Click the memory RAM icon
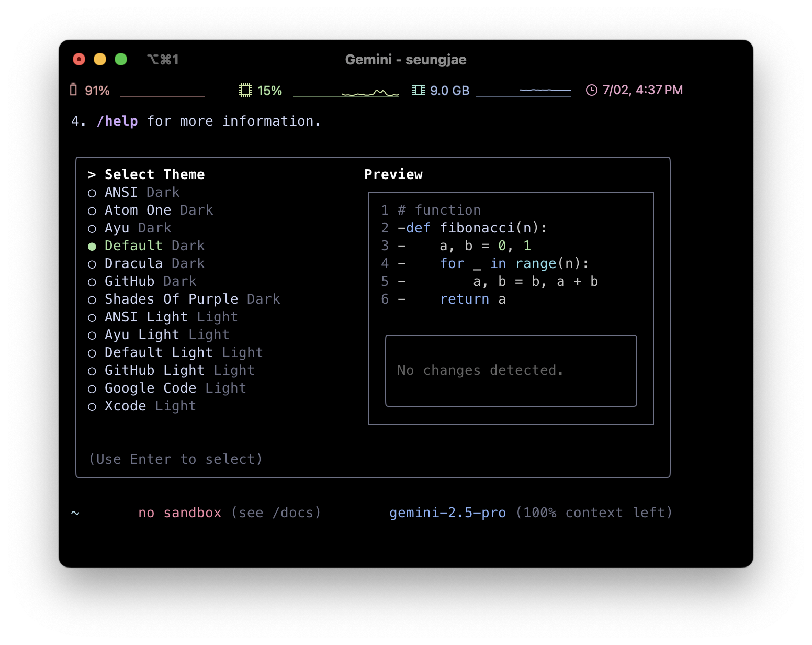Viewport: 812px width, 645px height. [418, 90]
